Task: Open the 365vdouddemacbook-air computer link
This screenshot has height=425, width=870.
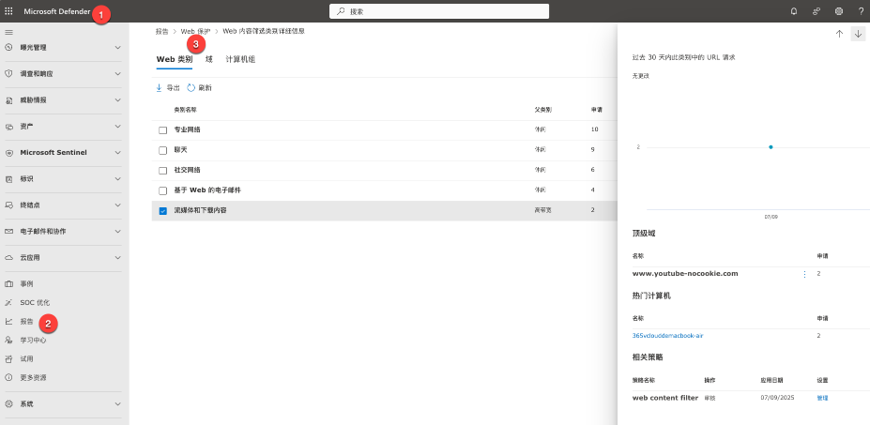Action: click(x=667, y=336)
